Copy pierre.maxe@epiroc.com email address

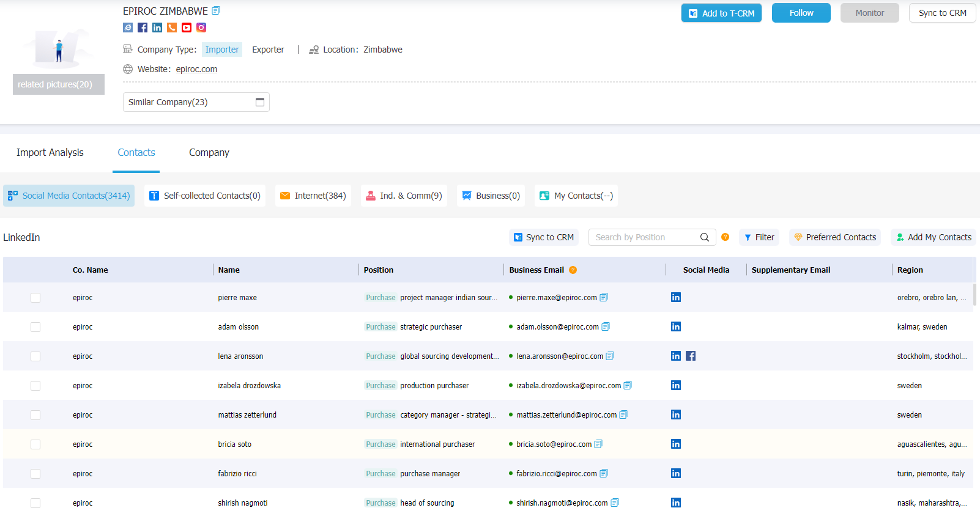(604, 297)
